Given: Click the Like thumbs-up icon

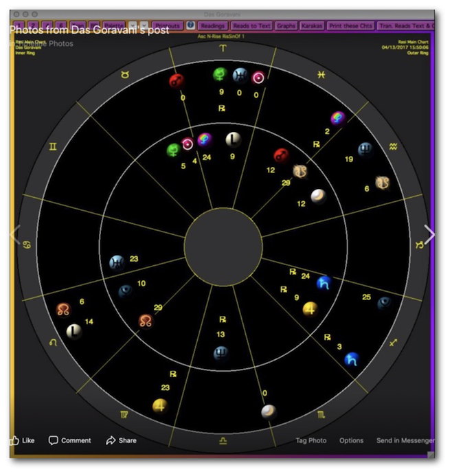Looking at the screenshot, I should click(14, 440).
